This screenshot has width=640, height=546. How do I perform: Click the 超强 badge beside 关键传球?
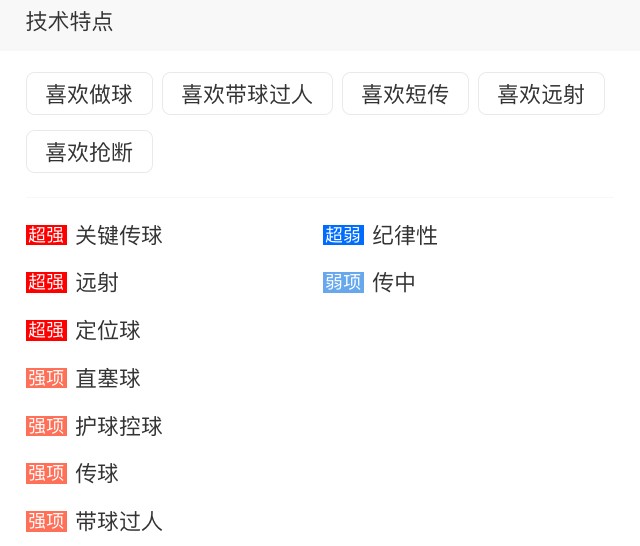(46, 236)
